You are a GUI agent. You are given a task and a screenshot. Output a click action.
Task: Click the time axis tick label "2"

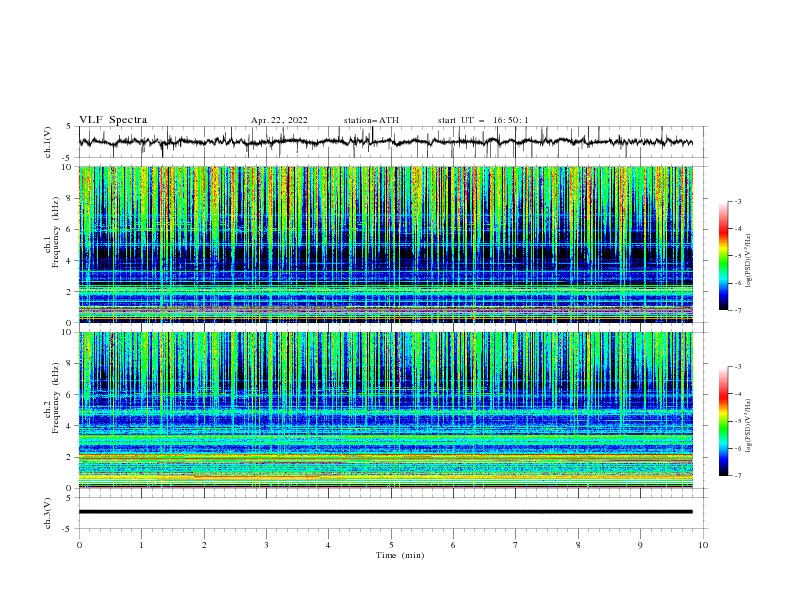[204, 545]
